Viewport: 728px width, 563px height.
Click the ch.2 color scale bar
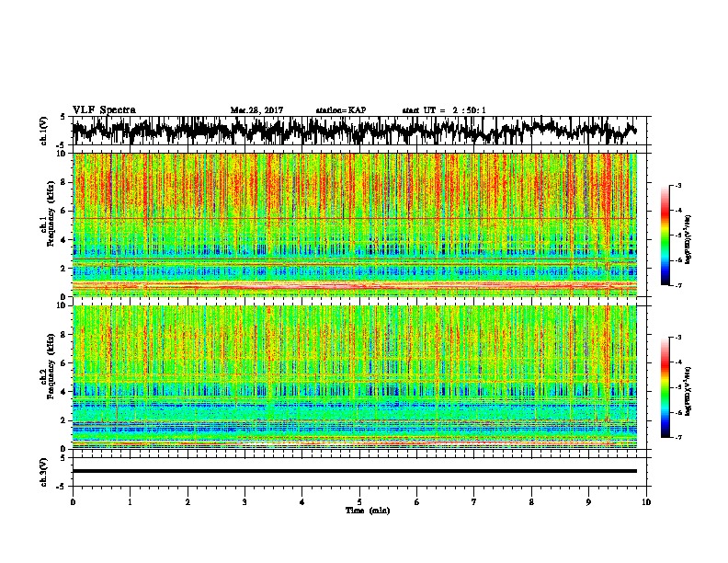(x=665, y=387)
